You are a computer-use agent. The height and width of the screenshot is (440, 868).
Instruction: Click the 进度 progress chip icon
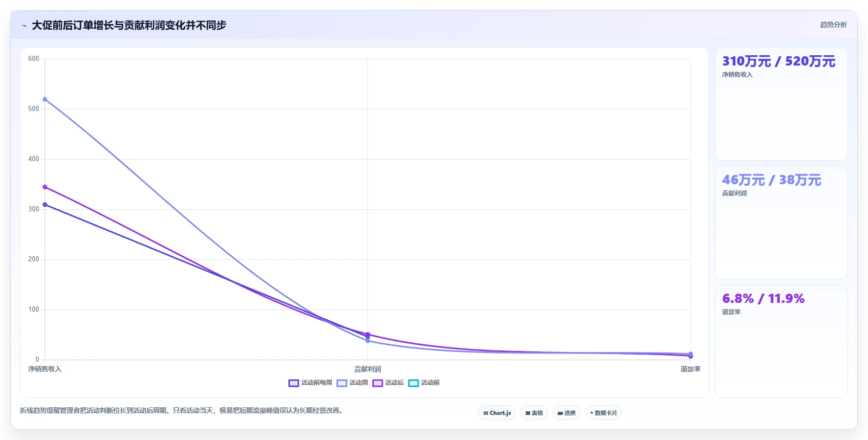(560, 413)
